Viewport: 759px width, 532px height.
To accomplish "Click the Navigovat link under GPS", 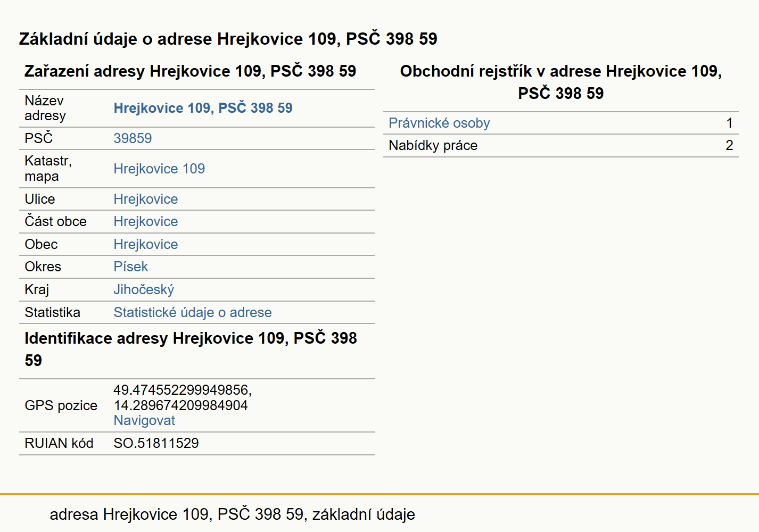I will tap(144, 420).
